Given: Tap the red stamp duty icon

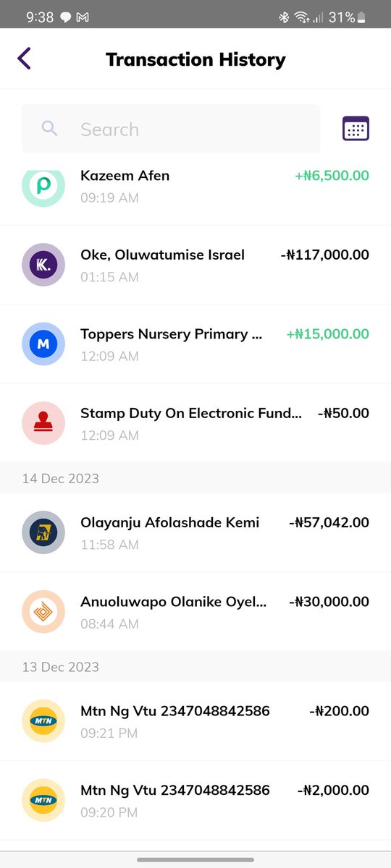Looking at the screenshot, I should point(43,424).
